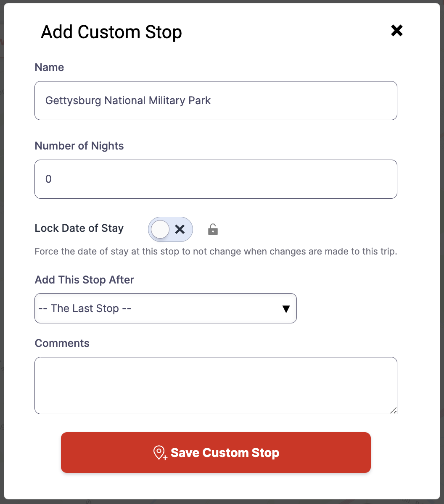The height and width of the screenshot is (504, 444).
Task: Click the Number of Nights field
Action: [216, 179]
